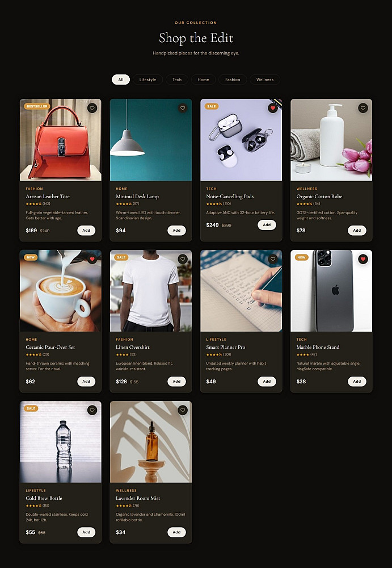The image size is (392, 568).
Task: Filter products by Lifestyle category
Action: coord(147,80)
